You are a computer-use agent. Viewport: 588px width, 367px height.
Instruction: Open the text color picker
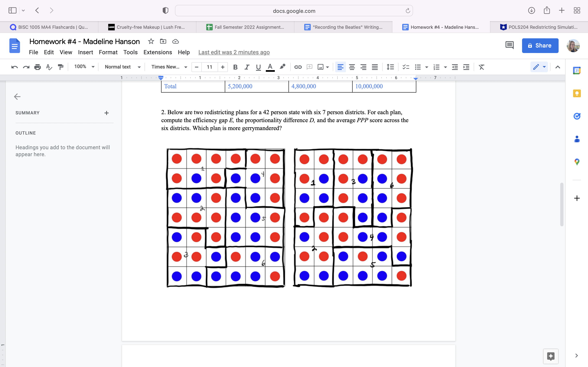[x=270, y=67]
